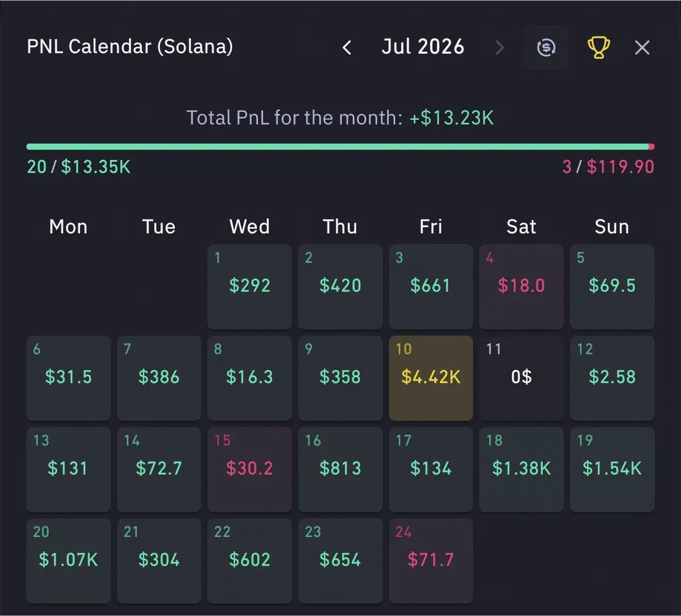Click the total monthly PnL +$13.23K value
681x616 pixels.
tap(452, 118)
